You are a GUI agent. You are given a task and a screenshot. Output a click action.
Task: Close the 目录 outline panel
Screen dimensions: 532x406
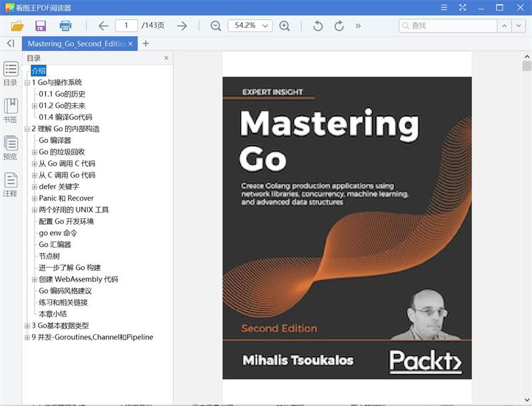[166, 58]
